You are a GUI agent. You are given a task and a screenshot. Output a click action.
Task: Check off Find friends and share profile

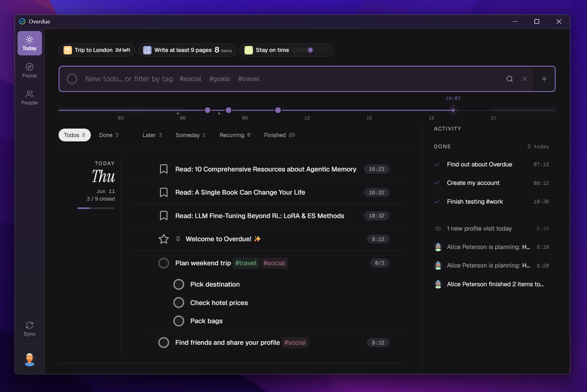click(x=164, y=343)
